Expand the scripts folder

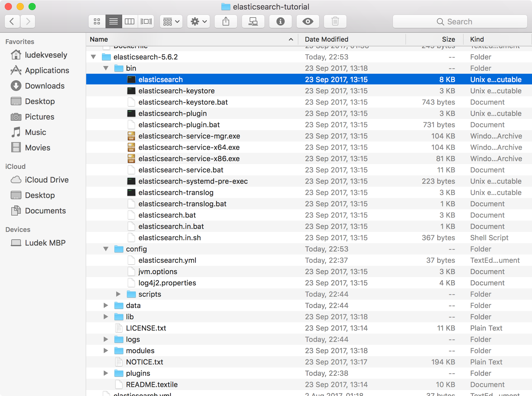point(118,294)
